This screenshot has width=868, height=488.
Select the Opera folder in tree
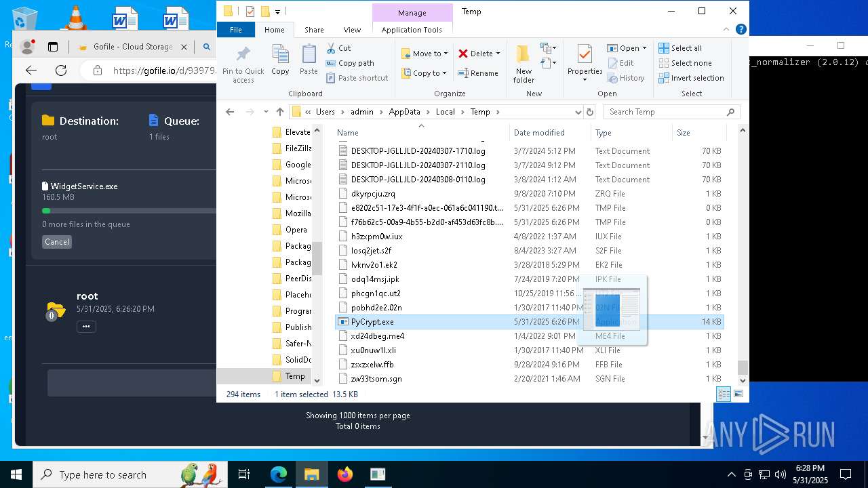[292, 230]
